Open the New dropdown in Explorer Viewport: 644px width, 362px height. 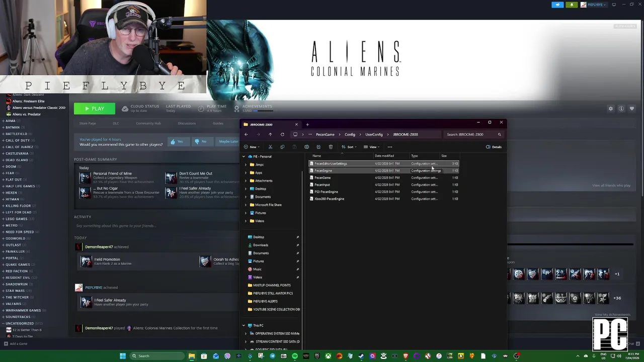252,147
